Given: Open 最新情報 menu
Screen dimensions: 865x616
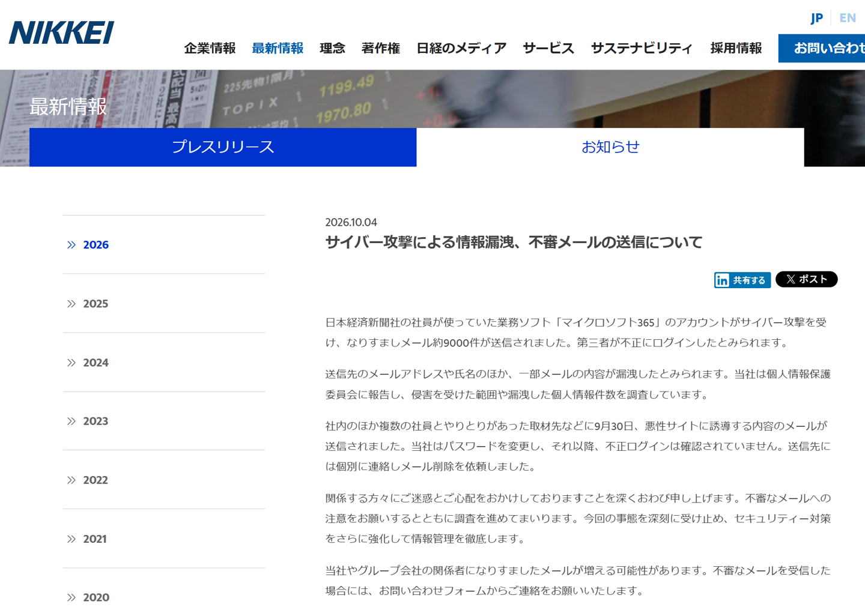Looking at the screenshot, I should (x=278, y=48).
